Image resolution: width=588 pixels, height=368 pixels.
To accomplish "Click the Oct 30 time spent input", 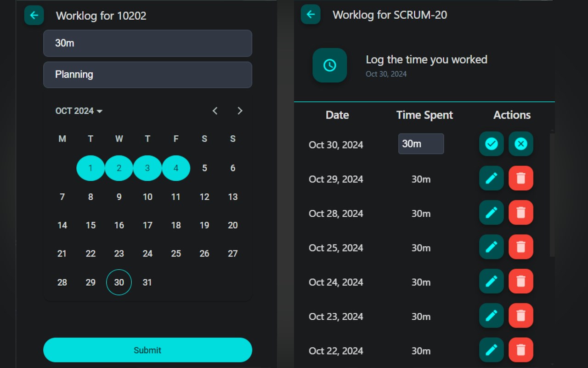I will click(421, 144).
